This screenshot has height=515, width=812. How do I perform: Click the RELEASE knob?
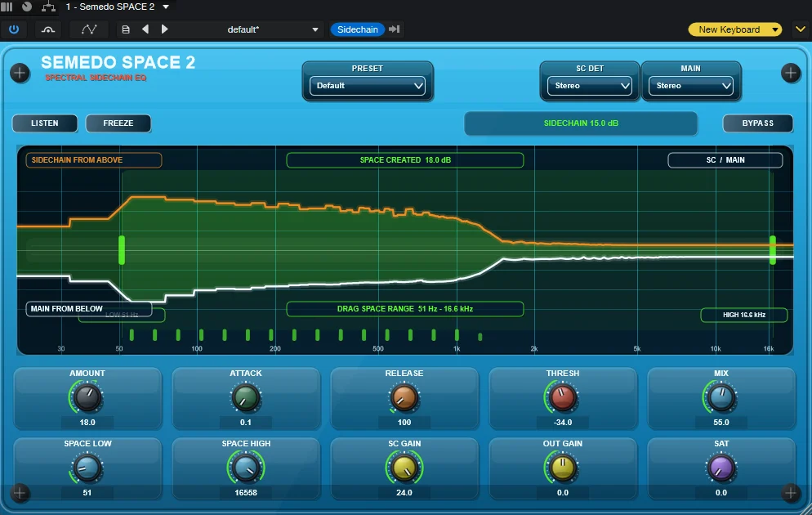pyautogui.click(x=404, y=397)
